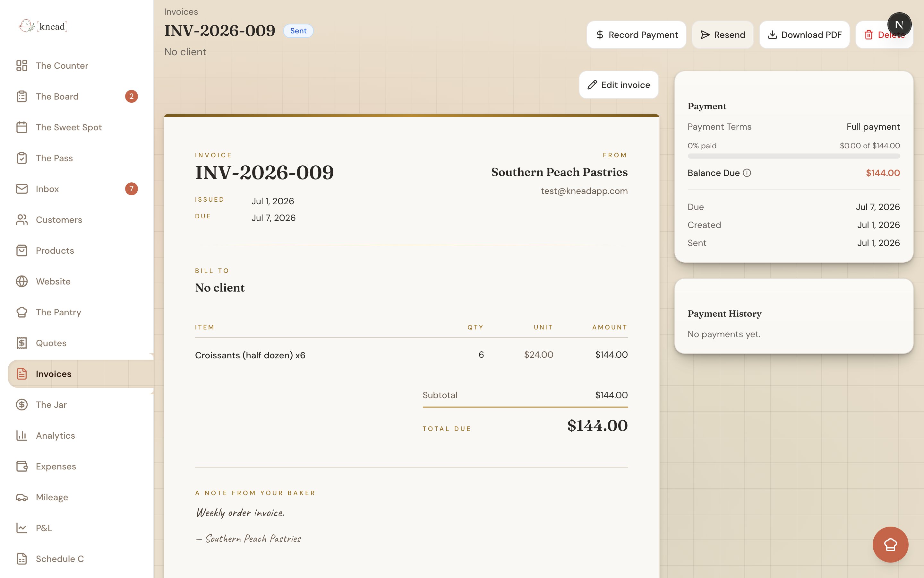Click the Analytics bar chart icon
The width and height of the screenshot is (924, 578).
point(22,435)
